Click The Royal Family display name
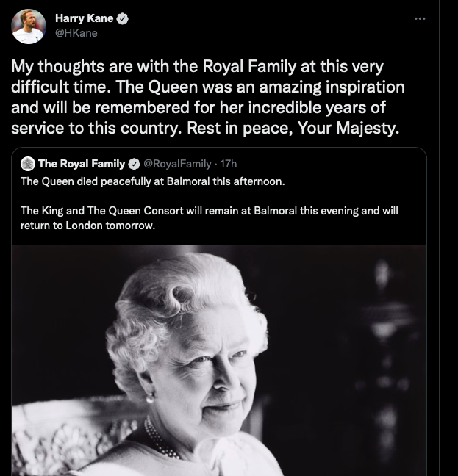This screenshot has height=476, width=458. [x=82, y=163]
